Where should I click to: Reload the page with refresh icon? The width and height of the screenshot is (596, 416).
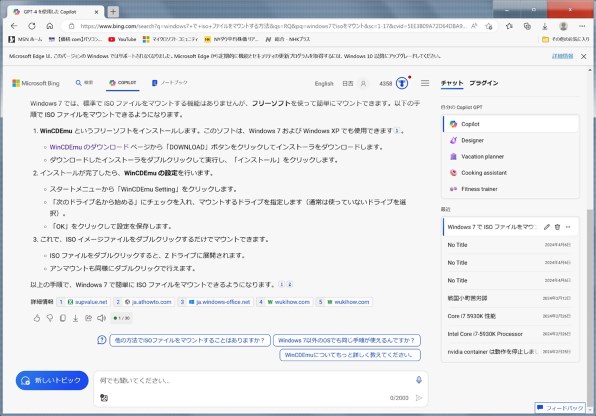[32, 26]
